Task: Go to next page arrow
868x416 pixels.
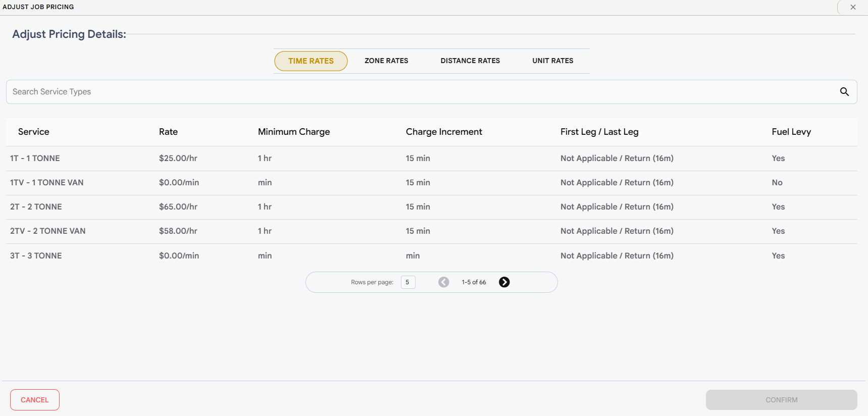Action: 504,282
